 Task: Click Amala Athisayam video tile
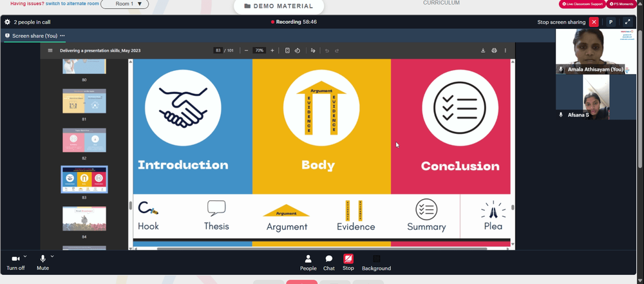tap(596, 52)
